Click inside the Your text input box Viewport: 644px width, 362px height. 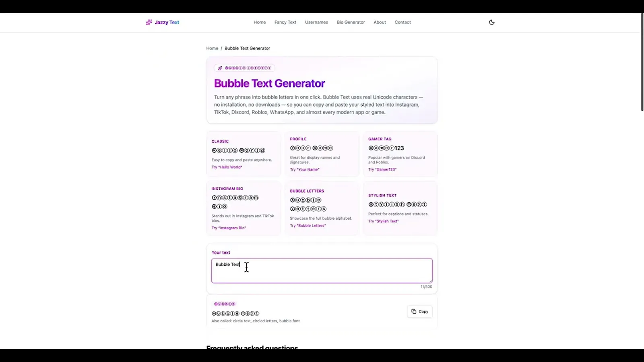click(x=322, y=271)
